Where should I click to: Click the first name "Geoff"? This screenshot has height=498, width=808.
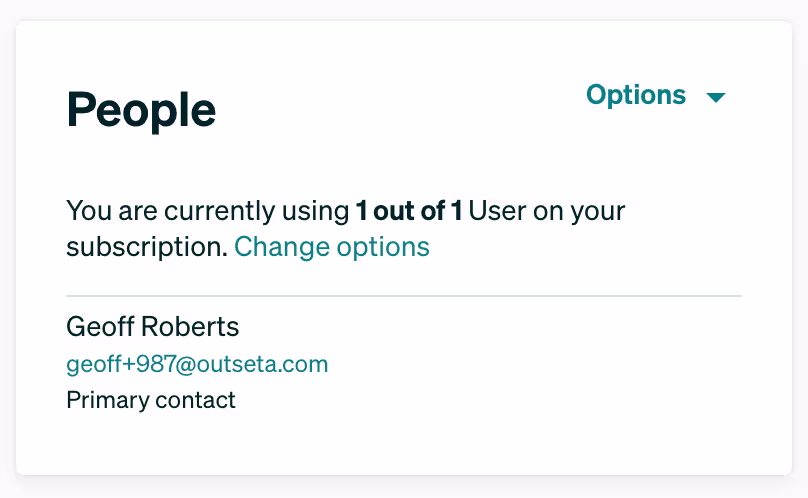[95, 327]
